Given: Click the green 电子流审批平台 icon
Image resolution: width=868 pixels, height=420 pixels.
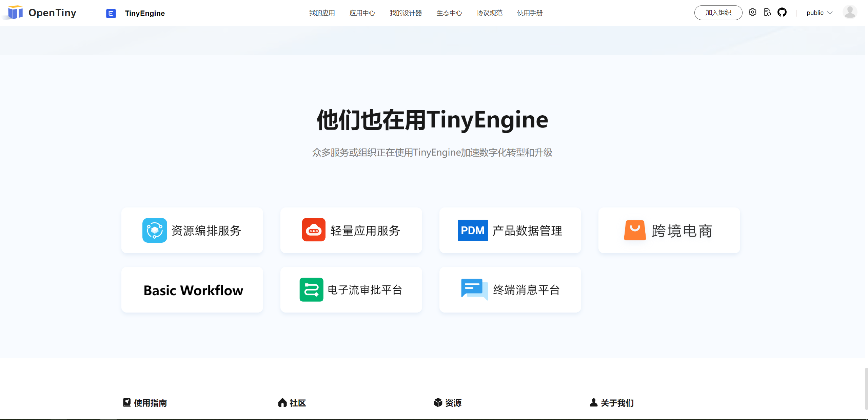Looking at the screenshot, I should click(x=311, y=289).
